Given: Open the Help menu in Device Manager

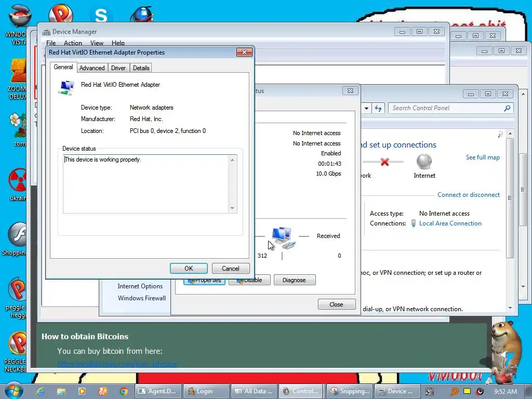Looking at the screenshot, I should coord(118,43).
